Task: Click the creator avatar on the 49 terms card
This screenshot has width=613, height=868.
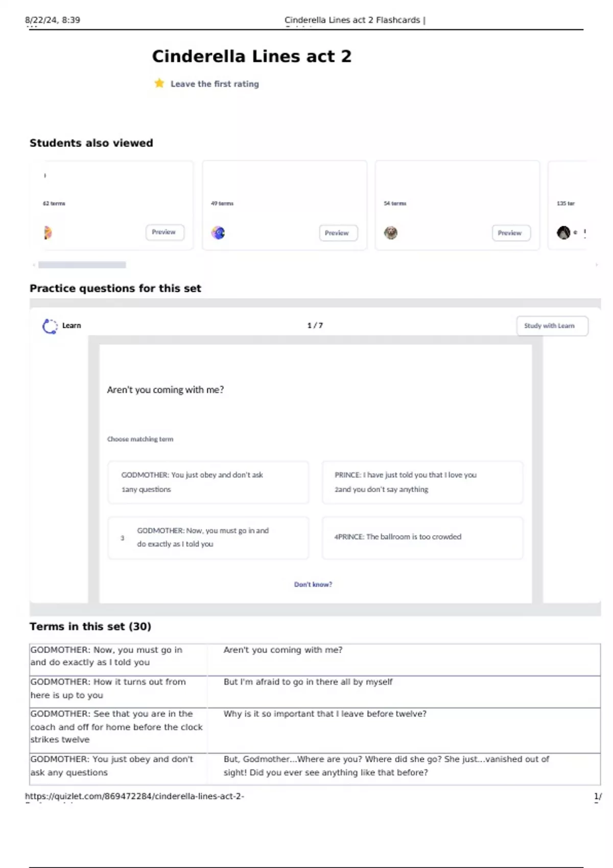Action: (x=218, y=233)
